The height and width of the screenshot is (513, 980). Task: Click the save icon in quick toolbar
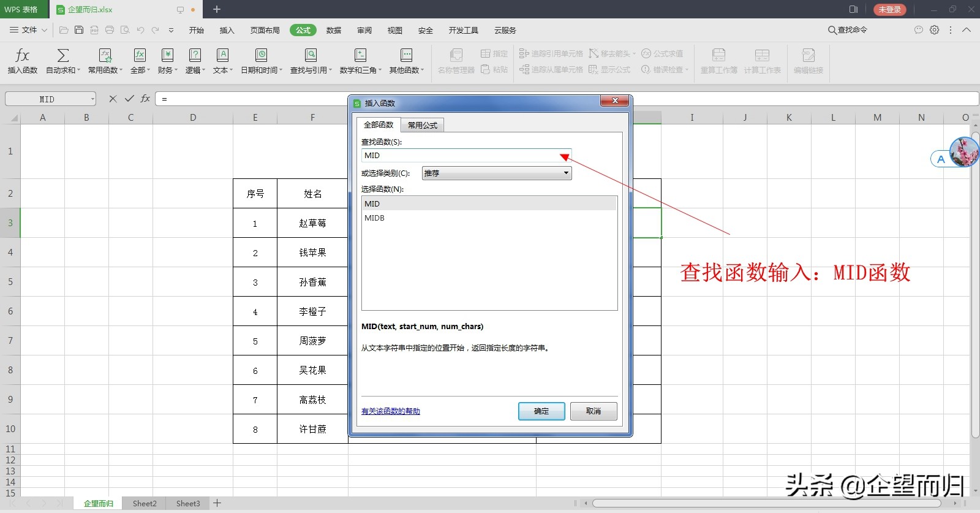pyautogui.click(x=79, y=30)
